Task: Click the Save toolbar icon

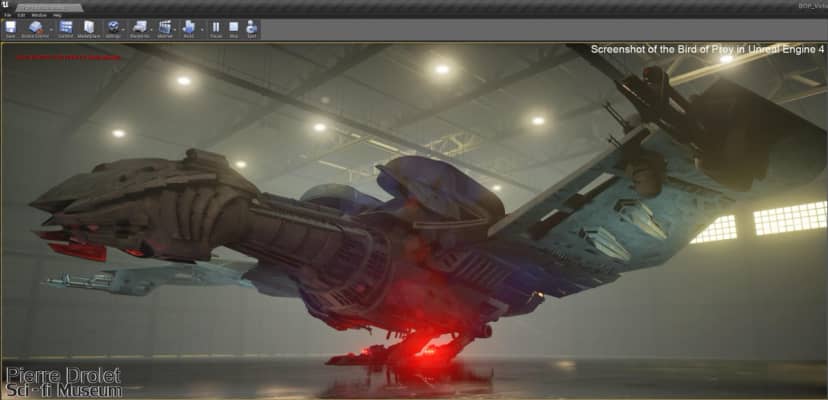Action: [10, 28]
